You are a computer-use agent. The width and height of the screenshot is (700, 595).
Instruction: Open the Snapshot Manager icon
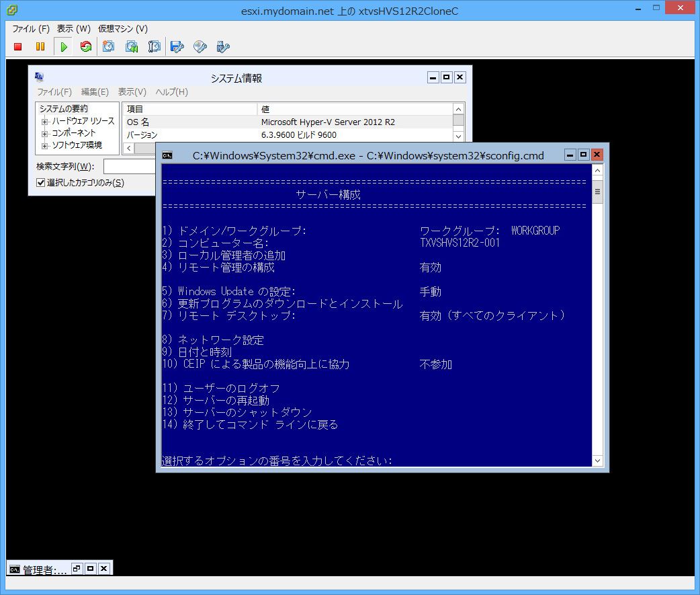154,46
